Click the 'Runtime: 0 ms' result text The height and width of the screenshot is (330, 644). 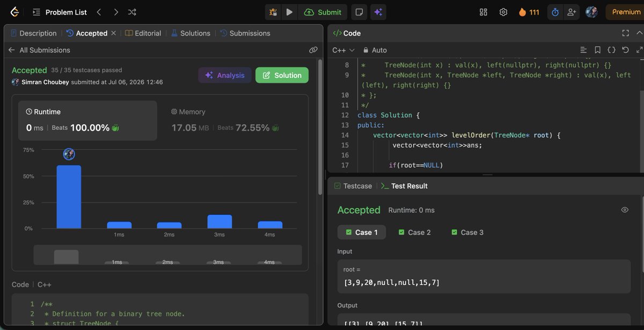[411, 210]
